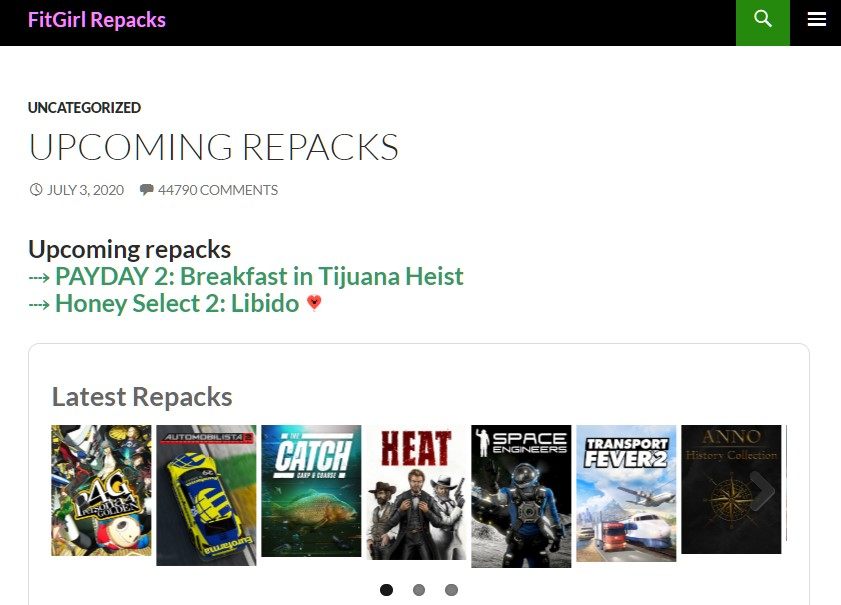
Task: Open the search icon in header
Action: (x=762, y=20)
